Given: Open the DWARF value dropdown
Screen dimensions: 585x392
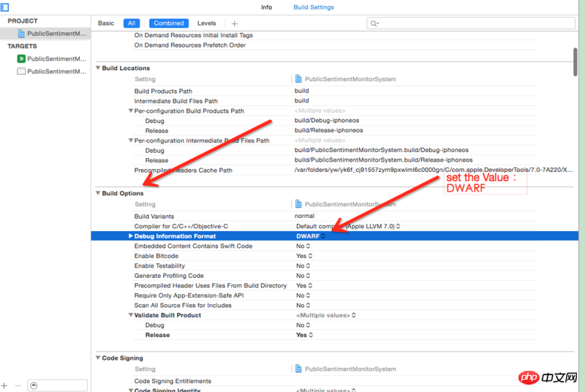Looking at the screenshot, I should click(x=310, y=236).
